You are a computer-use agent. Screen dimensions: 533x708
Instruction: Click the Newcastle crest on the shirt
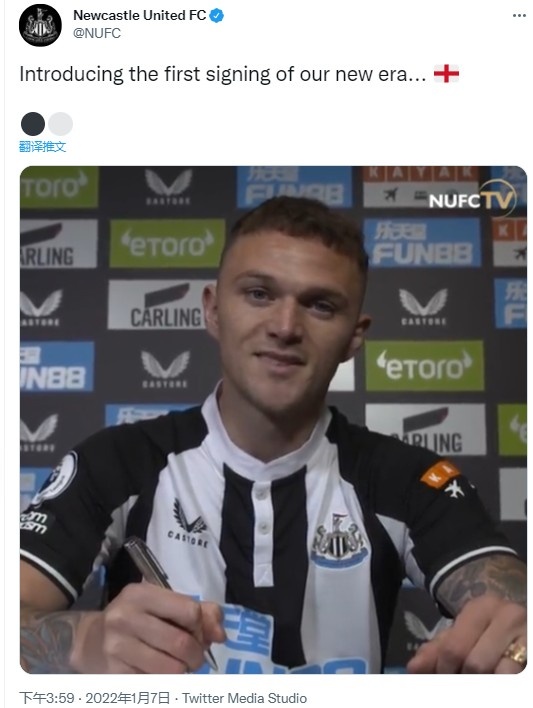click(x=339, y=540)
